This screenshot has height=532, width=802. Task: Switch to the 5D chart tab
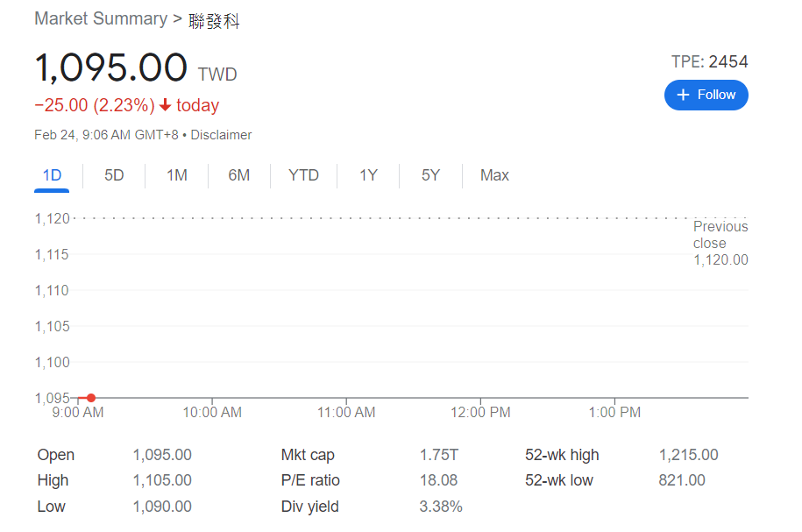pos(114,175)
